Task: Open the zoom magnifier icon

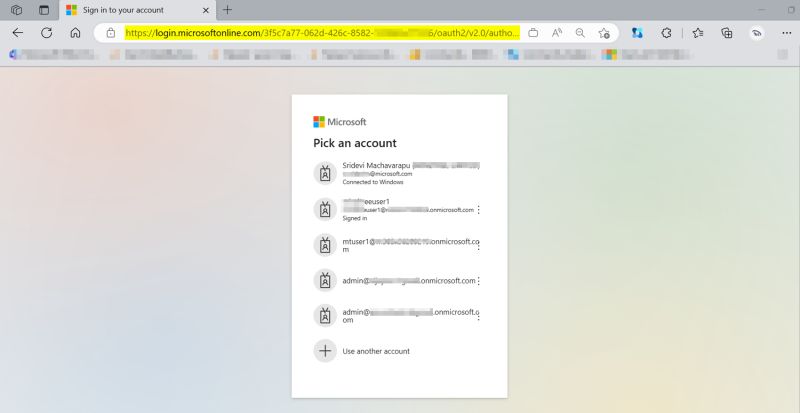Action: (580, 33)
